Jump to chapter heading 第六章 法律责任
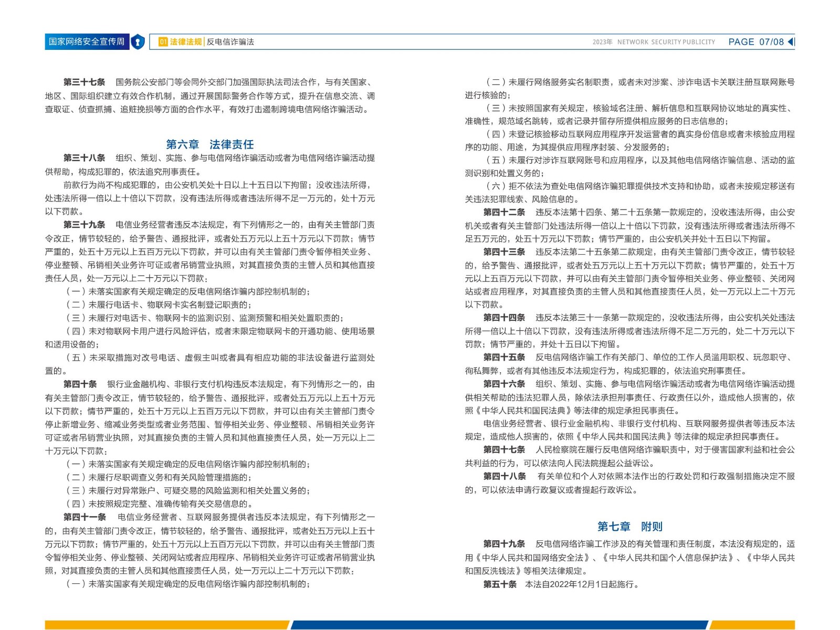The width and height of the screenshot is (840, 630). point(209,144)
